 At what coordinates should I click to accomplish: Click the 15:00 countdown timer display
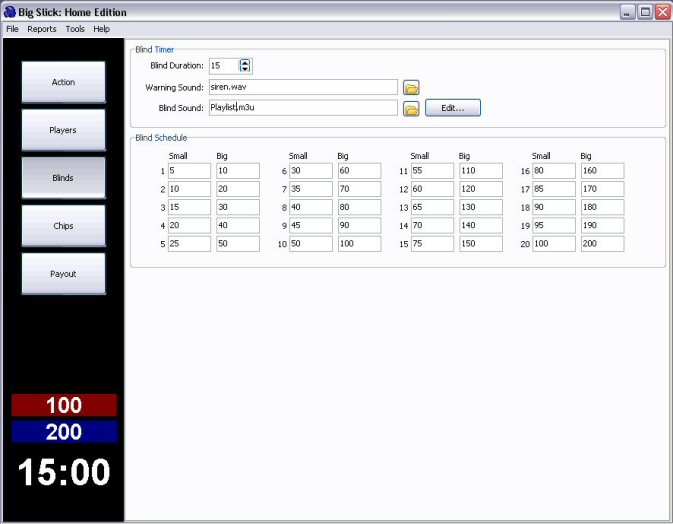coord(63,471)
